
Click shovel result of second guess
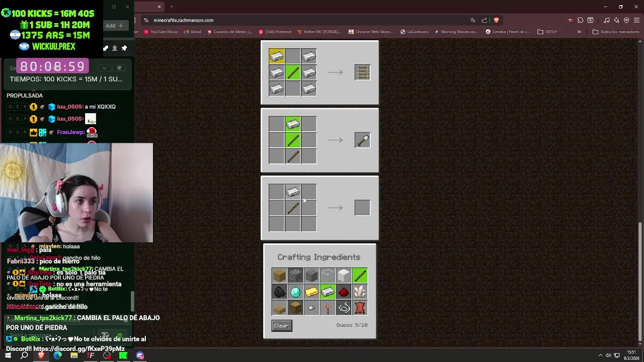click(362, 140)
